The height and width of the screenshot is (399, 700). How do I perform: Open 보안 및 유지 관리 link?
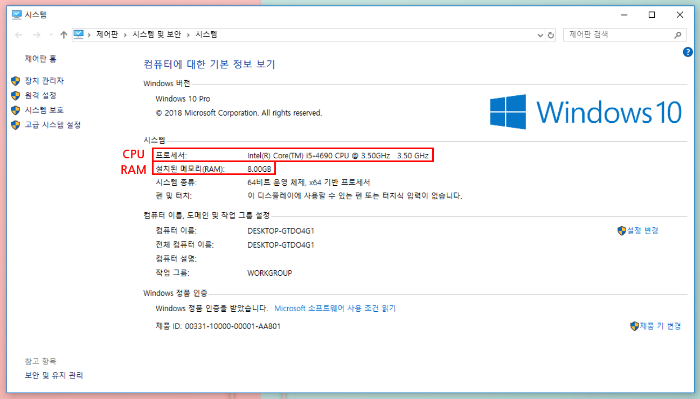(54, 375)
